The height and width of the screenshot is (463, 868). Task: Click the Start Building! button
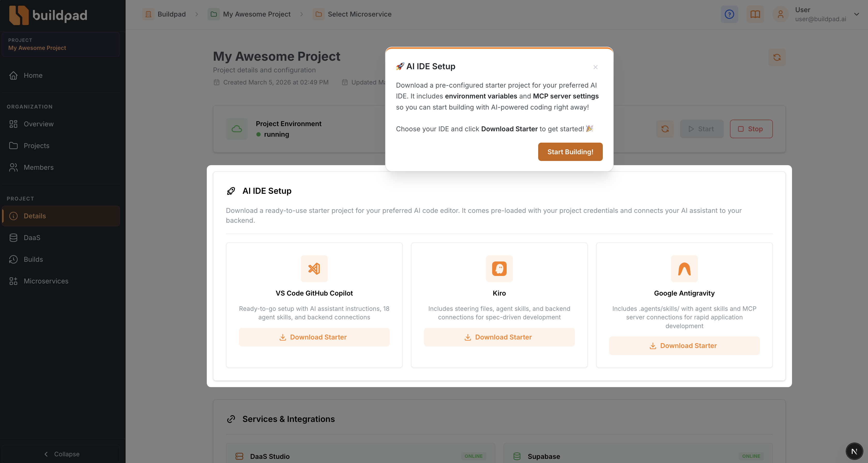(x=570, y=152)
